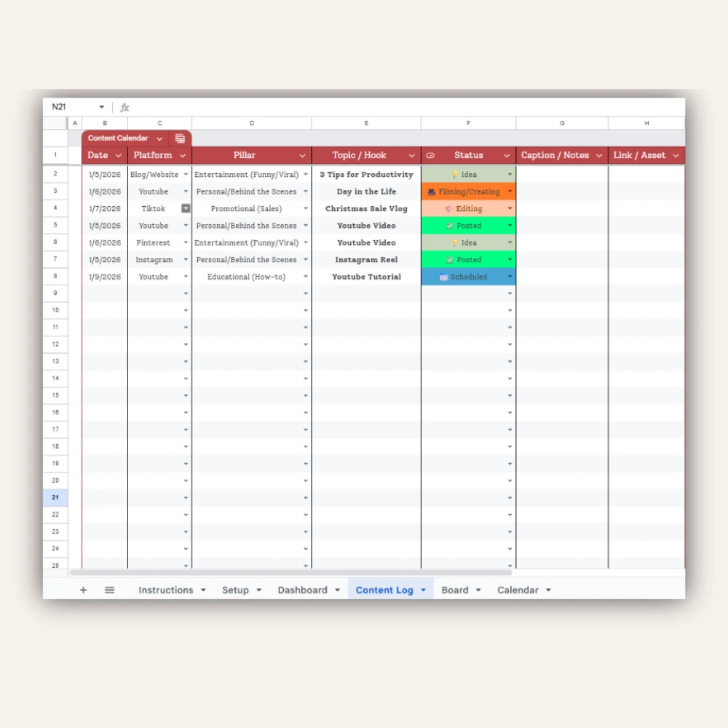
Task: Open the Tiktok platform cell dropdown
Action: [x=186, y=208]
